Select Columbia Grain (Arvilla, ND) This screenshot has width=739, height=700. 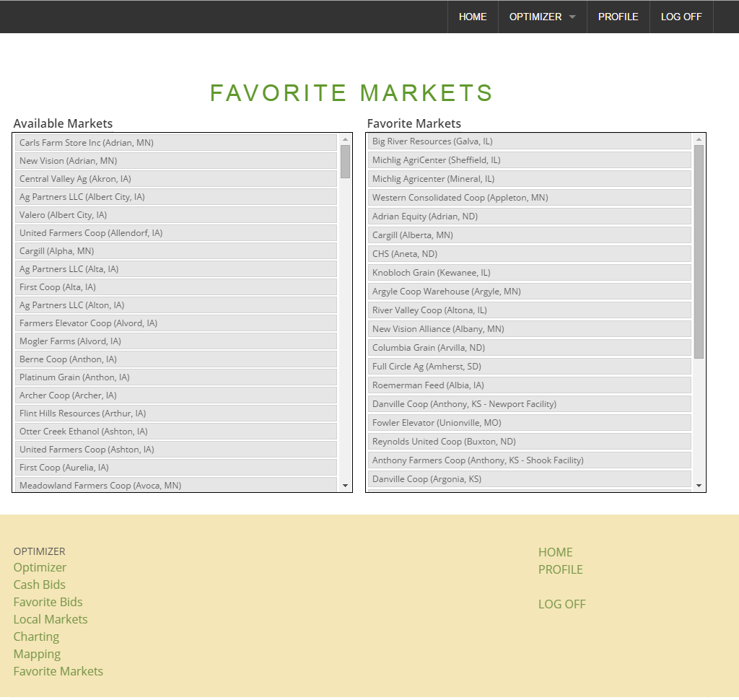pos(530,348)
